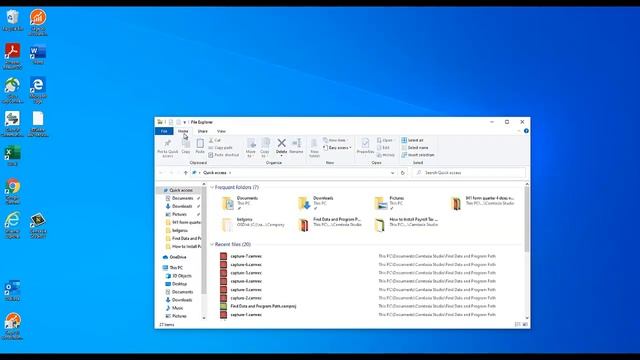This screenshot has width=640, height=360.
Task: Open the Outlook desktop shortcut
Action: pyautogui.click(x=13, y=291)
